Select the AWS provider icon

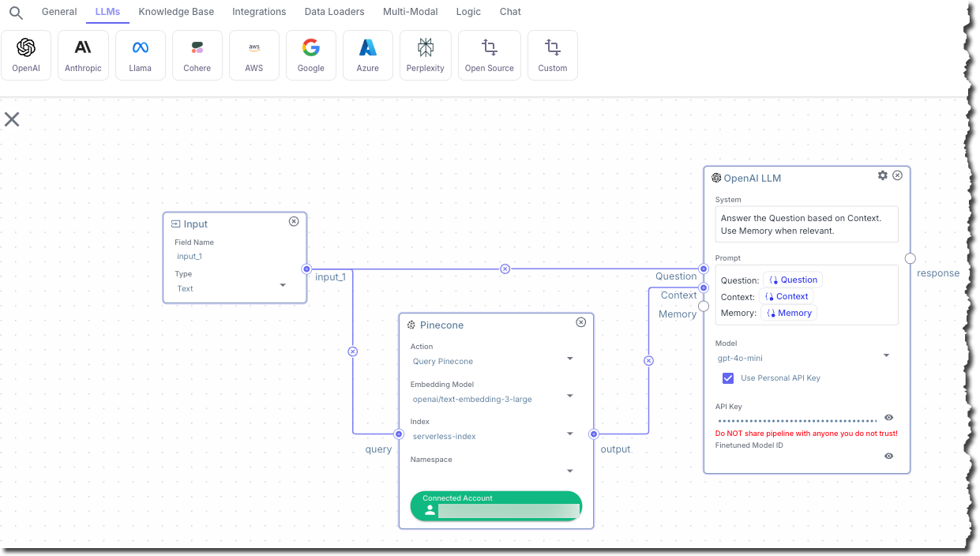253,54
